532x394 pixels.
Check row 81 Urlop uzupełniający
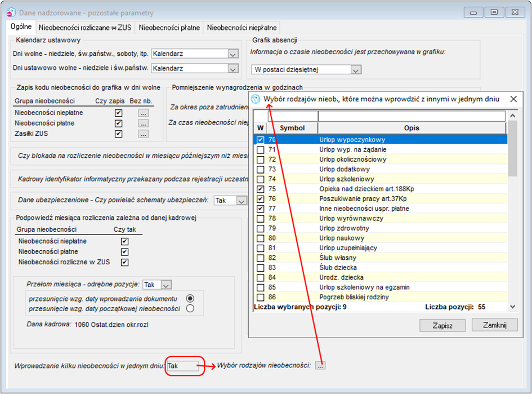click(260, 248)
